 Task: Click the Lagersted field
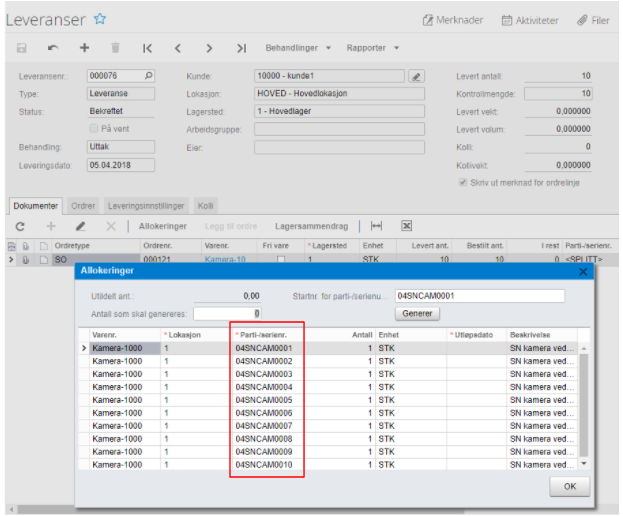tap(339, 111)
